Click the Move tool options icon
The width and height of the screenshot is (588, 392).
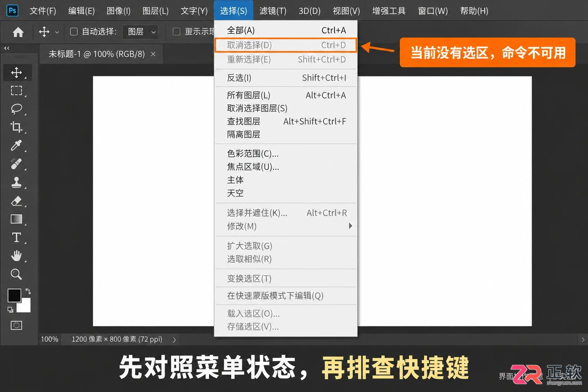click(x=44, y=31)
